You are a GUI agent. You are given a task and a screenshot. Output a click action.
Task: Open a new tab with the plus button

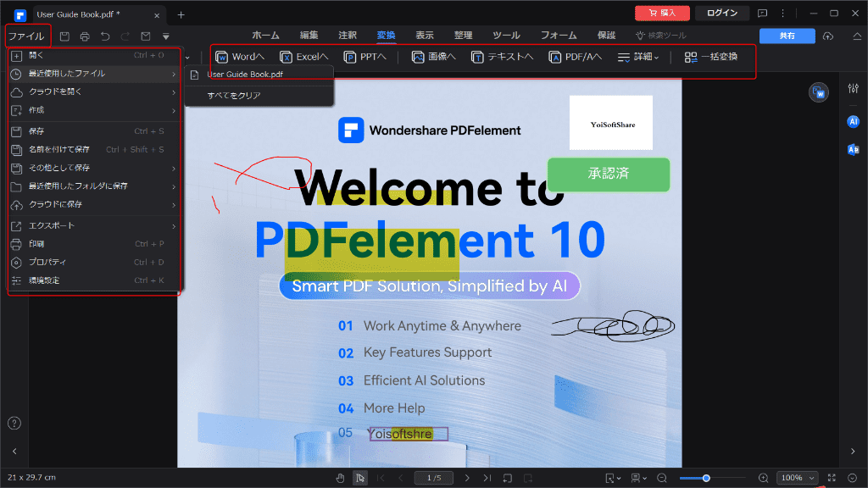(x=181, y=15)
